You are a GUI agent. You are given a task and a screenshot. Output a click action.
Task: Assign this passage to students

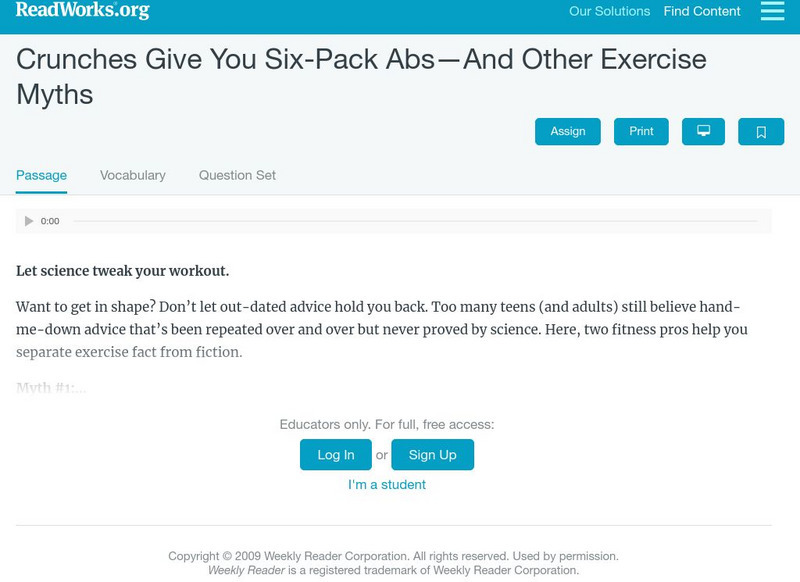pos(567,131)
